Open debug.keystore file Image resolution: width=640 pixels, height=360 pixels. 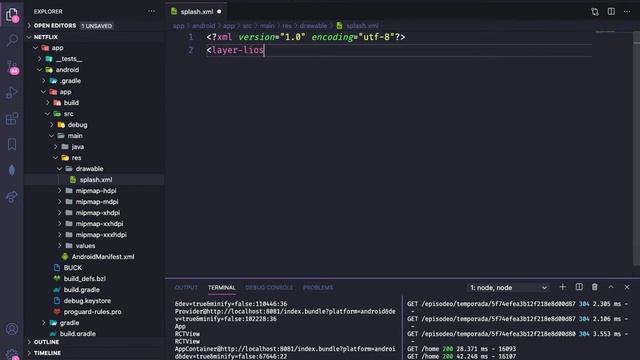(87, 301)
